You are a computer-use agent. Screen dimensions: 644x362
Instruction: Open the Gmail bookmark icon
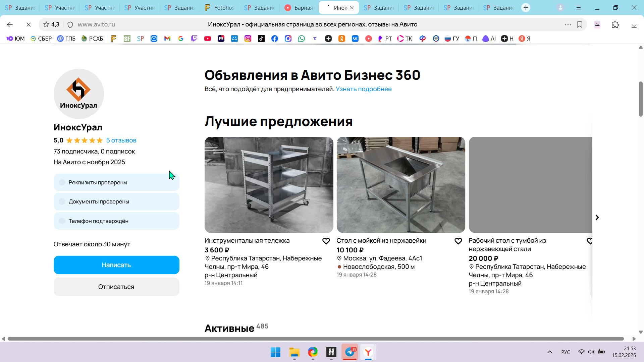click(167, 39)
